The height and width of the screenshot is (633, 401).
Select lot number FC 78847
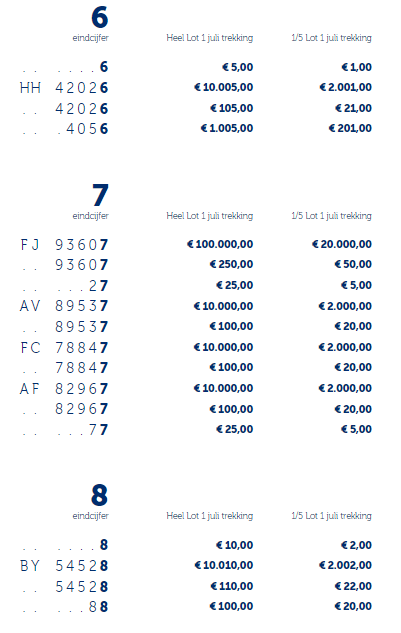point(64,347)
